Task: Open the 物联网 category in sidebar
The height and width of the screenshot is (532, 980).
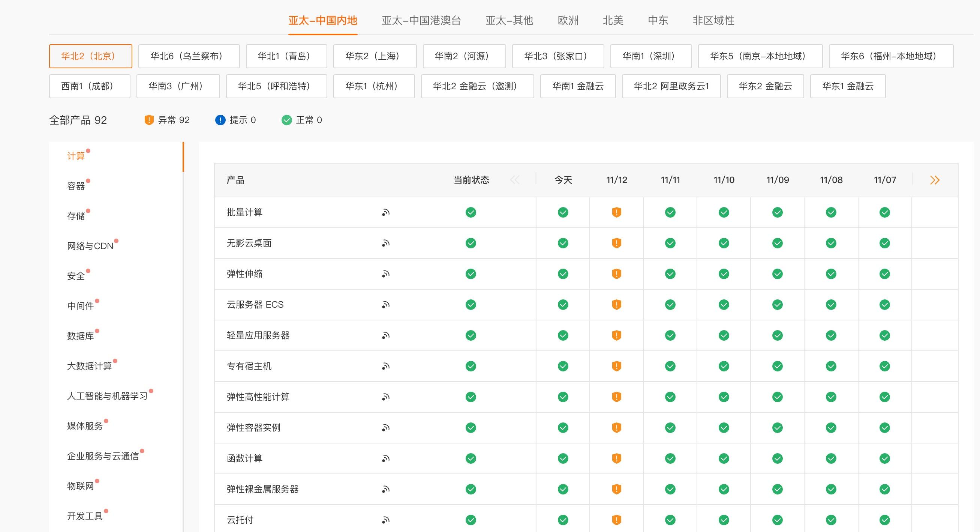Action: 81,486
